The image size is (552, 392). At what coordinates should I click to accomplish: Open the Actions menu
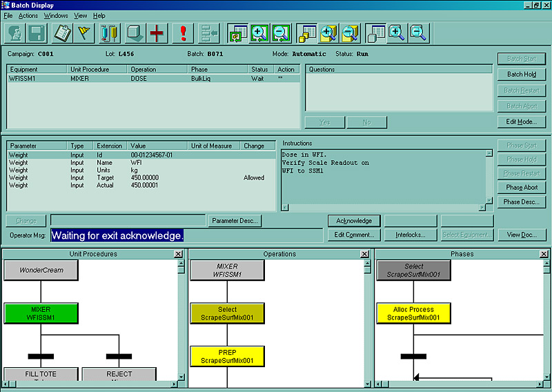click(x=28, y=16)
